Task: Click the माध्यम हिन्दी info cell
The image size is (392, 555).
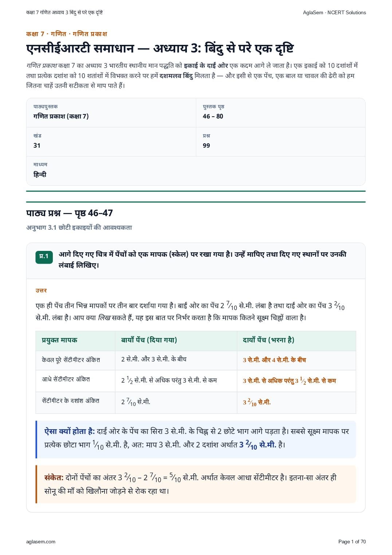Action: pyautogui.click(x=196, y=171)
